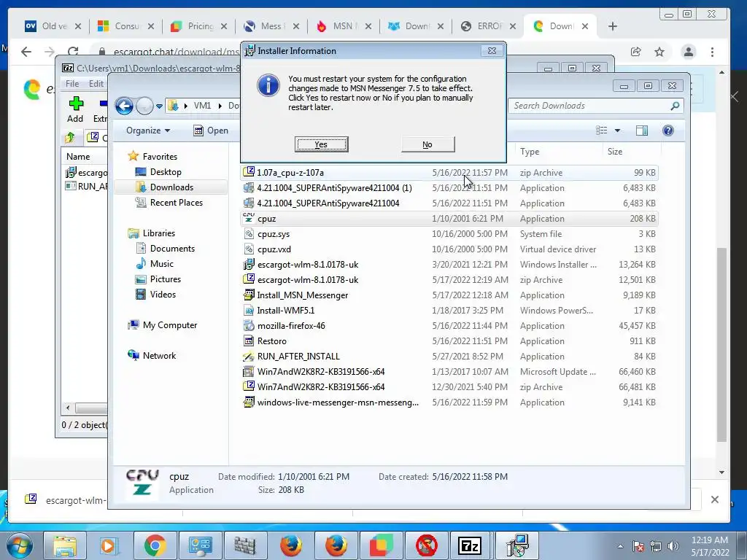Image resolution: width=747 pixels, height=560 pixels.
Task: Switch to the ERROR Chrome tab
Action: 488,26
